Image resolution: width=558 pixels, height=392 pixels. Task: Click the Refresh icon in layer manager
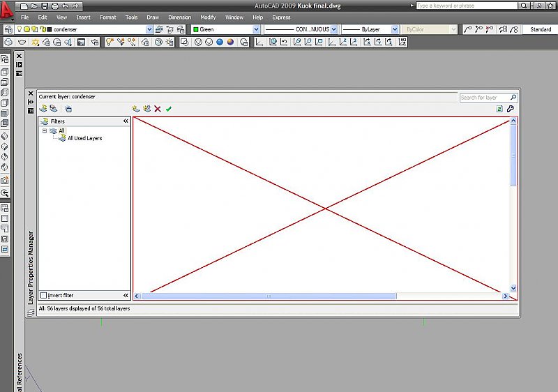499,109
